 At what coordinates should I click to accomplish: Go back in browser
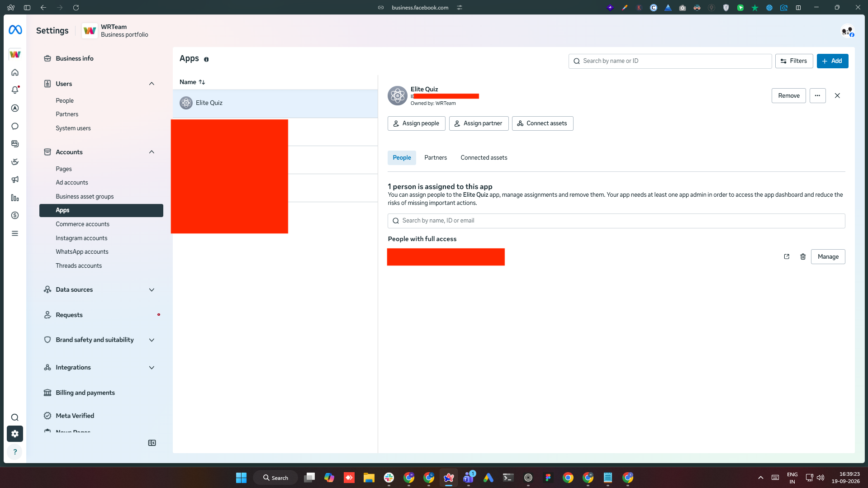pyautogui.click(x=43, y=7)
